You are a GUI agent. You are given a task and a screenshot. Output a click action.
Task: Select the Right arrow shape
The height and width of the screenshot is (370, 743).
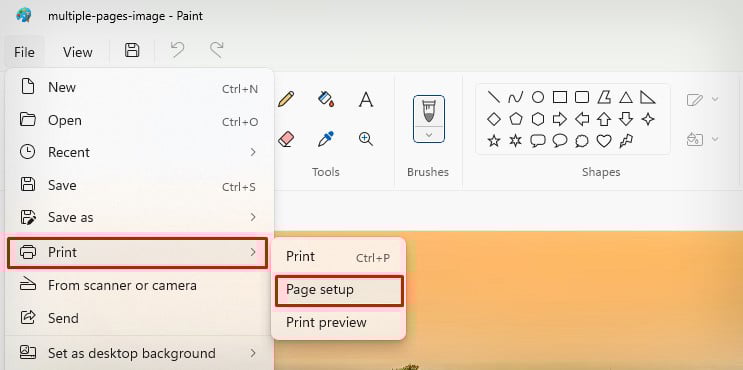pyautogui.click(x=560, y=119)
